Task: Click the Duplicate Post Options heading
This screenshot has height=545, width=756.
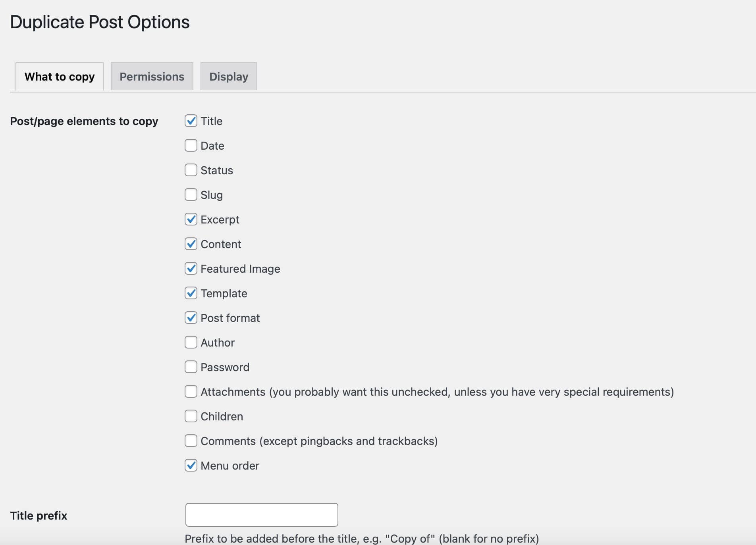Action: (x=100, y=22)
